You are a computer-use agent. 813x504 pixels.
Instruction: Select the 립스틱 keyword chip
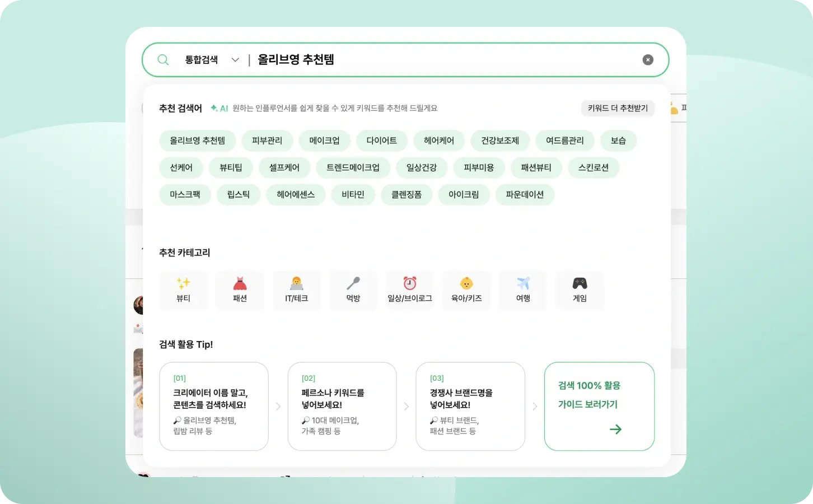(x=239, y=194)
